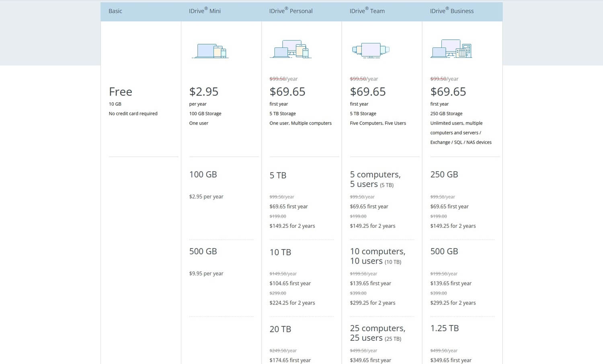Click the IDrive Personal multi-device icon
Screen dimensions: 603x364
(x=290, y=49)
